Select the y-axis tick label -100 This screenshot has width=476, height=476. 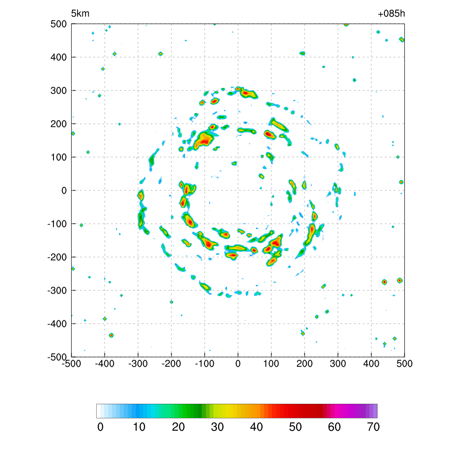pyautogui.click(x=57, y=224)
